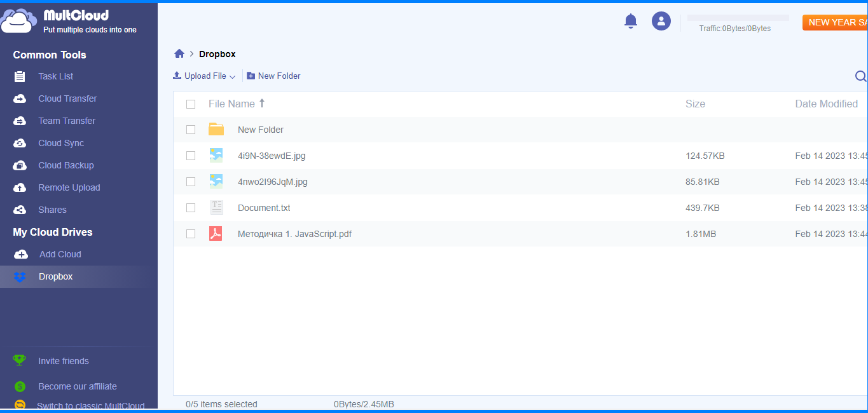Viewport: 868px width, 413px height.
Task: Click the MultCloud cloud logo
Action: [x=18, y=20]
